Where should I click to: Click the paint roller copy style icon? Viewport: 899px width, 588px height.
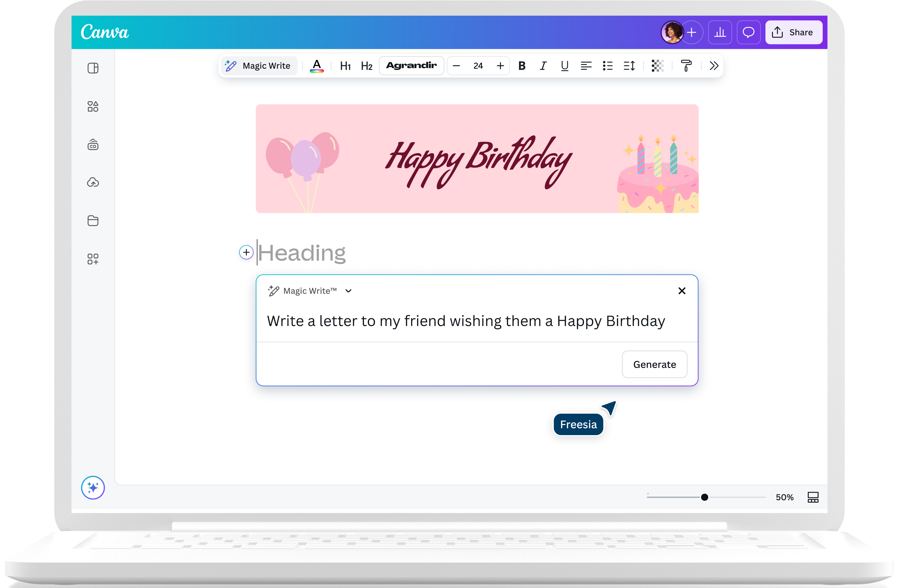click(686, 66)
